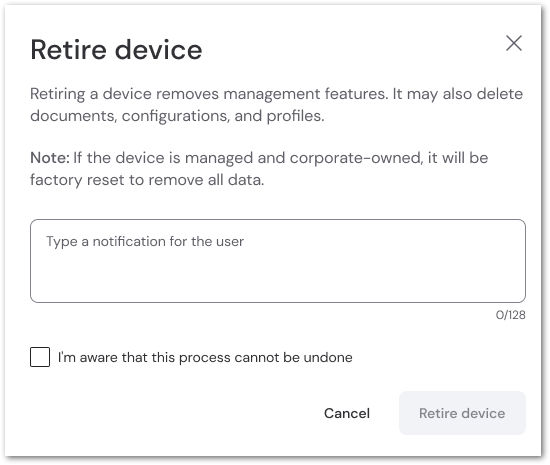Click the 0/128 character counter
Screen dimensions: 550x465
coord(510,315)
